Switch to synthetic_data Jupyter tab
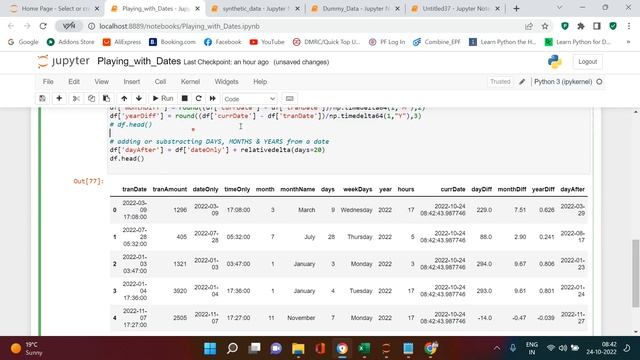Image resolution: width=640 pixels, height=360 pixels. [x=256, y=8]
